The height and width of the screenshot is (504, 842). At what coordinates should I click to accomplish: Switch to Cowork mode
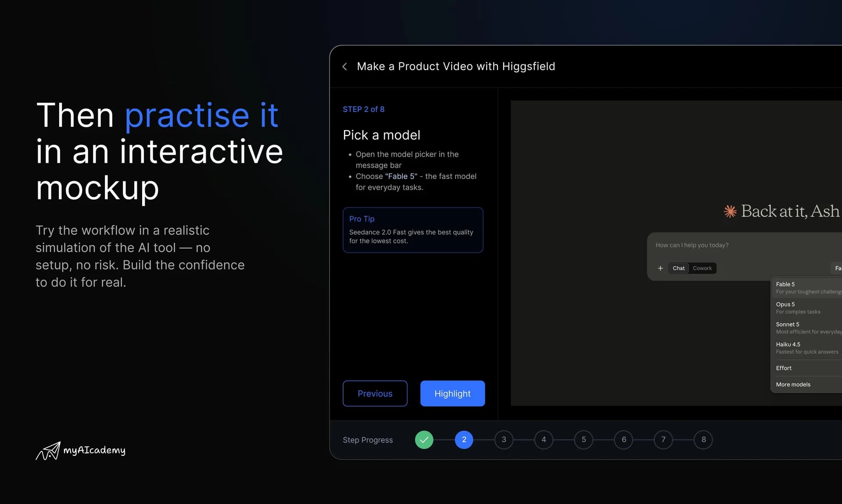click(702, 268)
